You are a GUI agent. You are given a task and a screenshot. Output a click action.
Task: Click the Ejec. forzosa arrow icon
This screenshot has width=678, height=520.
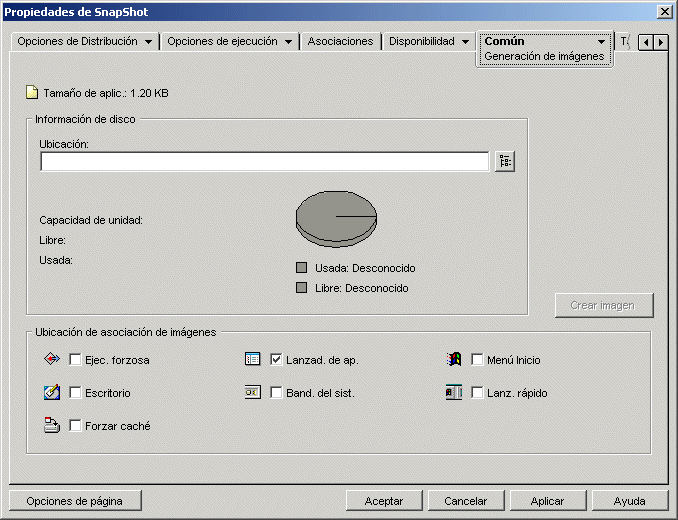tap(52, 359)
